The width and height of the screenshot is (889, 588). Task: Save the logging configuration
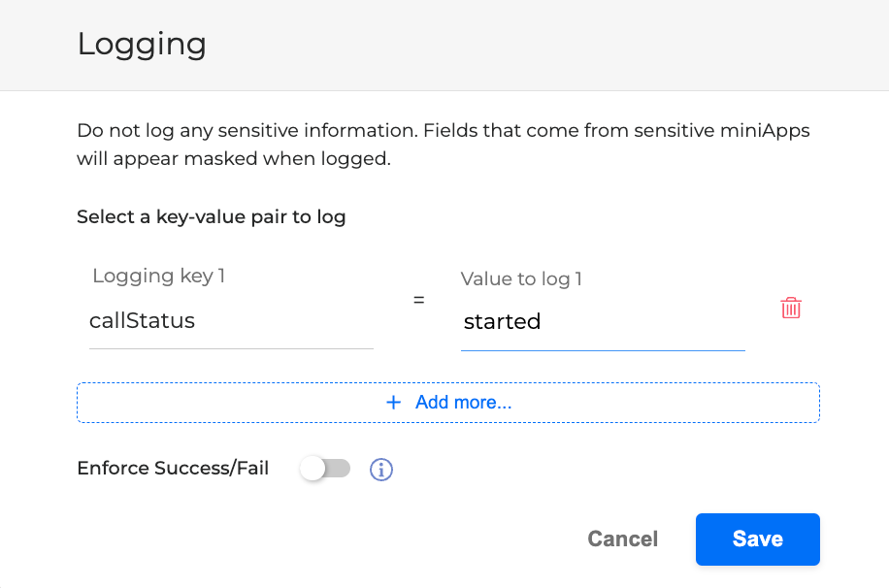pos(757,539)
